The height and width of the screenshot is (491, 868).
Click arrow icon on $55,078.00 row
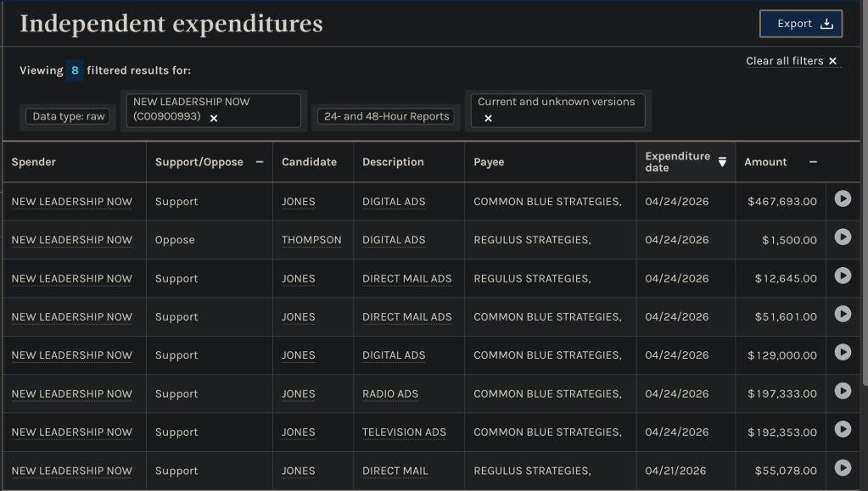(842, 467)
